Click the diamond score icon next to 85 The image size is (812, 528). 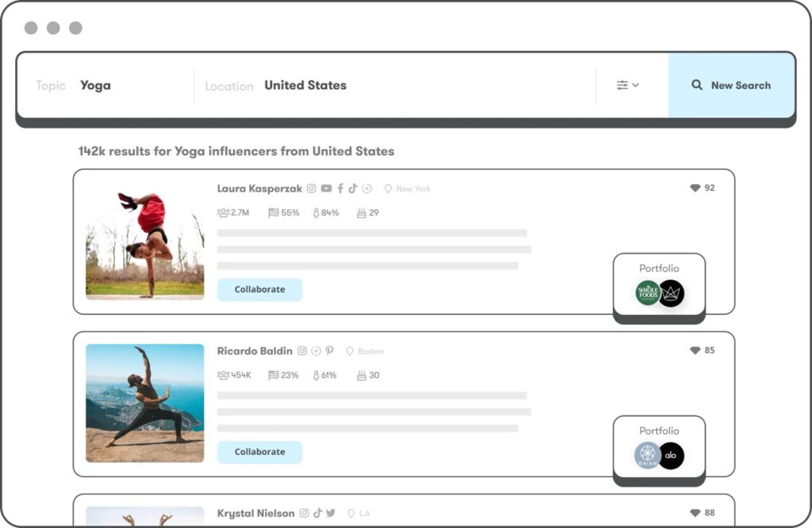[695, 350]
